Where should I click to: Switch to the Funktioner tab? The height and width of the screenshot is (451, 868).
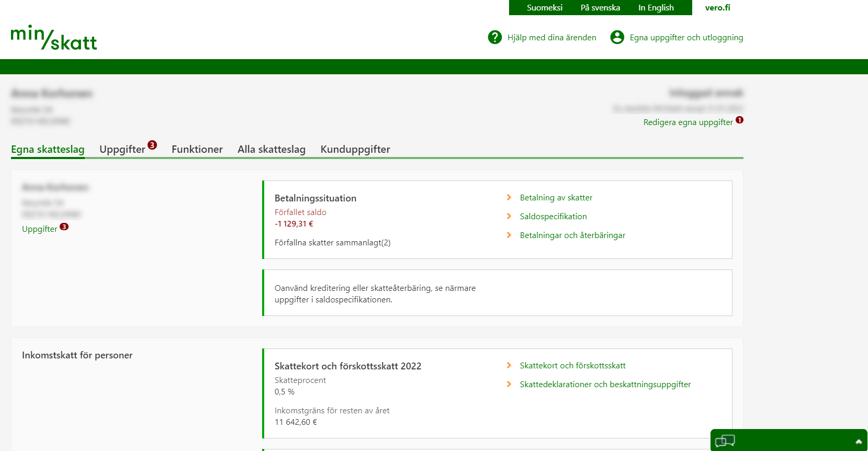click(x=197, y=149)
